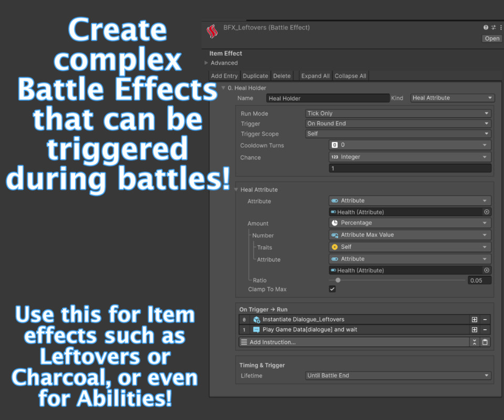Open the inspector preset sliders icon
Viewport: 504px width, 420px height.
pos(493,27)
